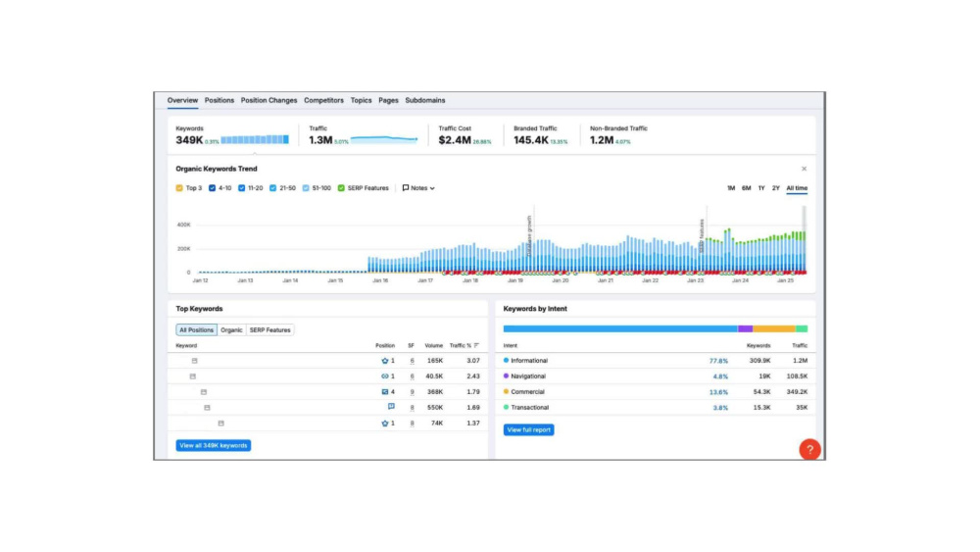980x552 pixels.
Task: Click the Position column header
Action: [x=385, y=345]
